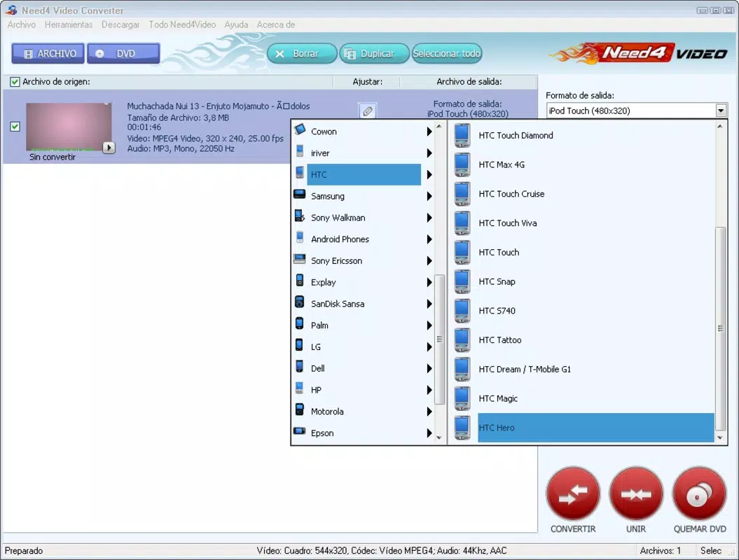Click the HTC Max 4G phone icon

pyautogui.click(x=462, y=164)
